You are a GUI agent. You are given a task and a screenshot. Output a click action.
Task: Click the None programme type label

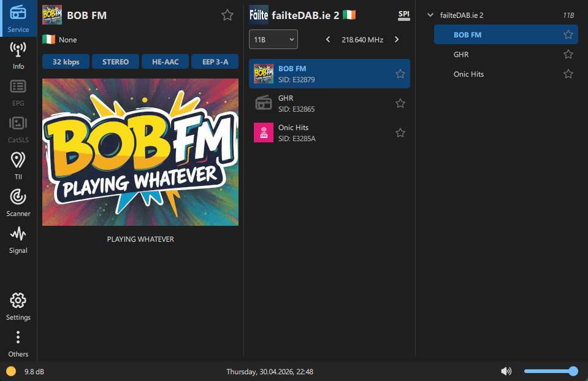[x=68, y=40]
